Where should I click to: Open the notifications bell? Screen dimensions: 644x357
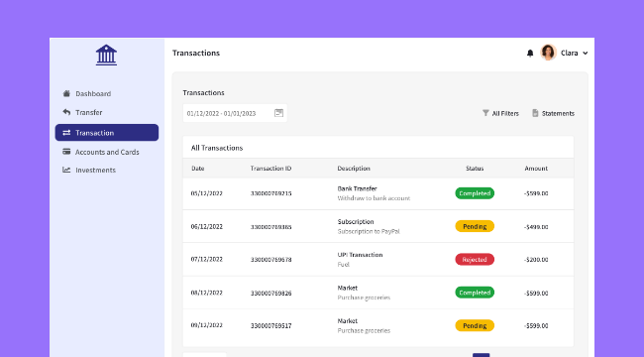pyautogui.click(x=530, y=54)
